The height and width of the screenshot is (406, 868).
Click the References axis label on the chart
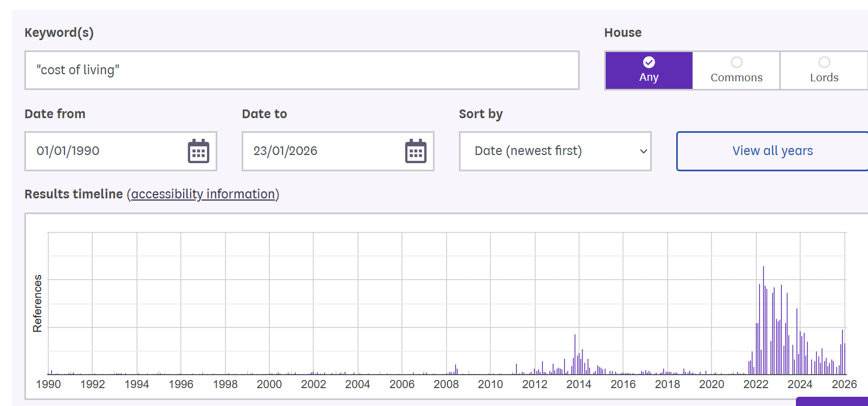click(x=37, y=303)
